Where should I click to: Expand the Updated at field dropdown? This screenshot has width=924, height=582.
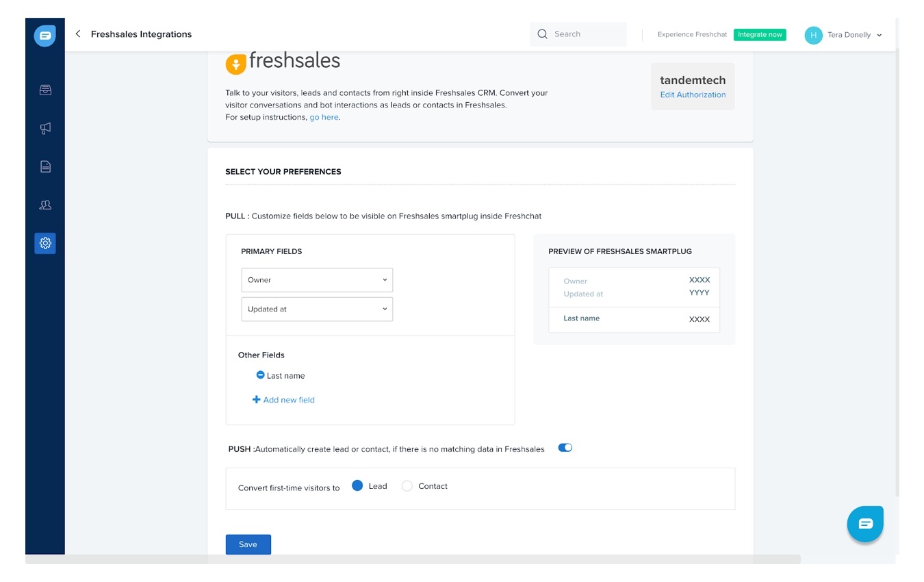[317, 309]
